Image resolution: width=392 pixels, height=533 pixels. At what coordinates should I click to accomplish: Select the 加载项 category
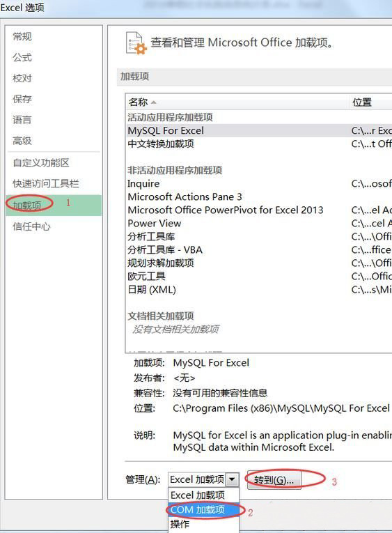click(x=54, y=206)
